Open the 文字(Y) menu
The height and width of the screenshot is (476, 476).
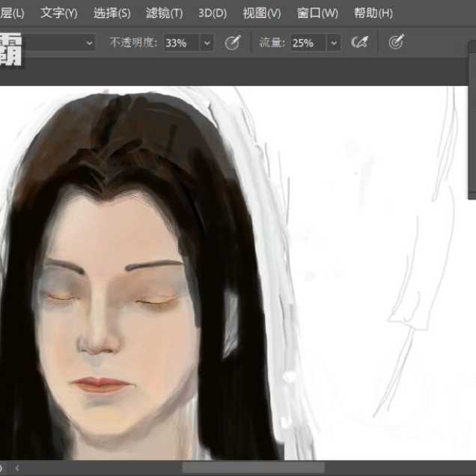tap(59, 13)
